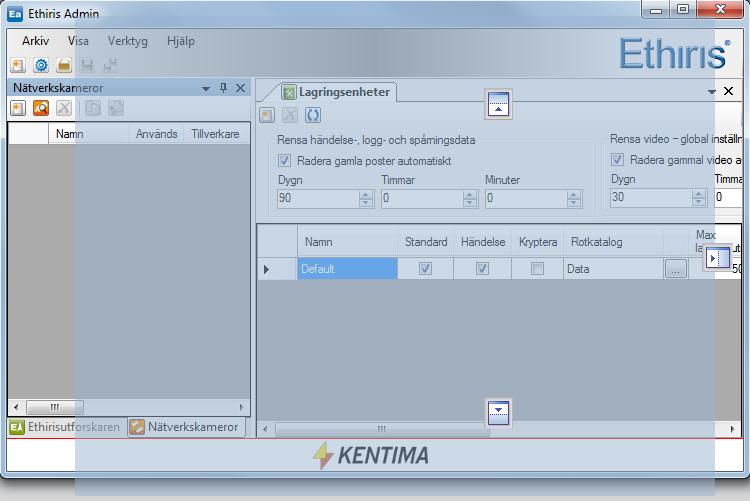The image size is (750, 501).
Task: Click right arrow of camera list scrollbar
Action: (241, 407)
